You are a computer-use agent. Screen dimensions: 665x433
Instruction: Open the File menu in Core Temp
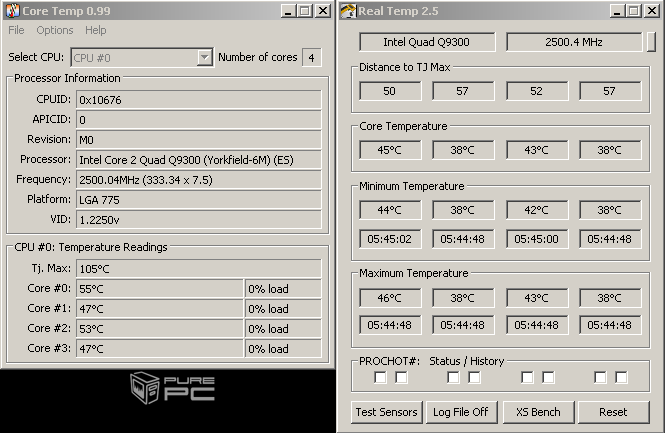coord(16,30)
